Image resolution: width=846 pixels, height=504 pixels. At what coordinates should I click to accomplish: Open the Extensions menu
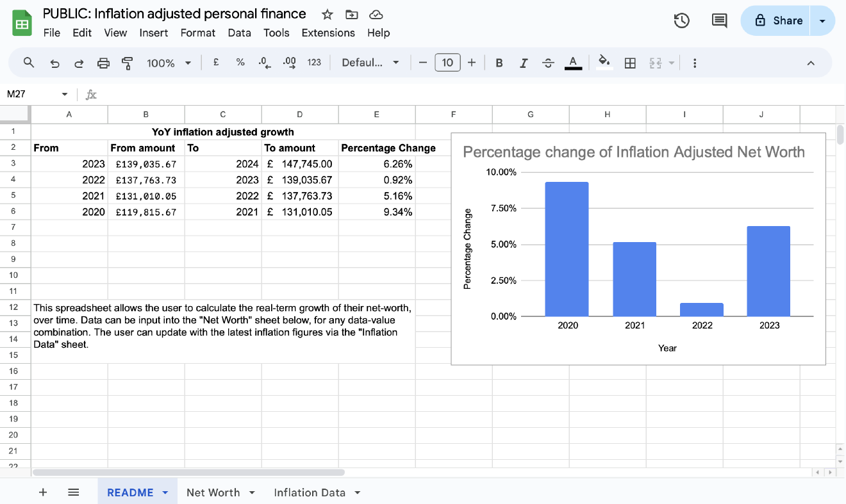(x=328, y=33)
